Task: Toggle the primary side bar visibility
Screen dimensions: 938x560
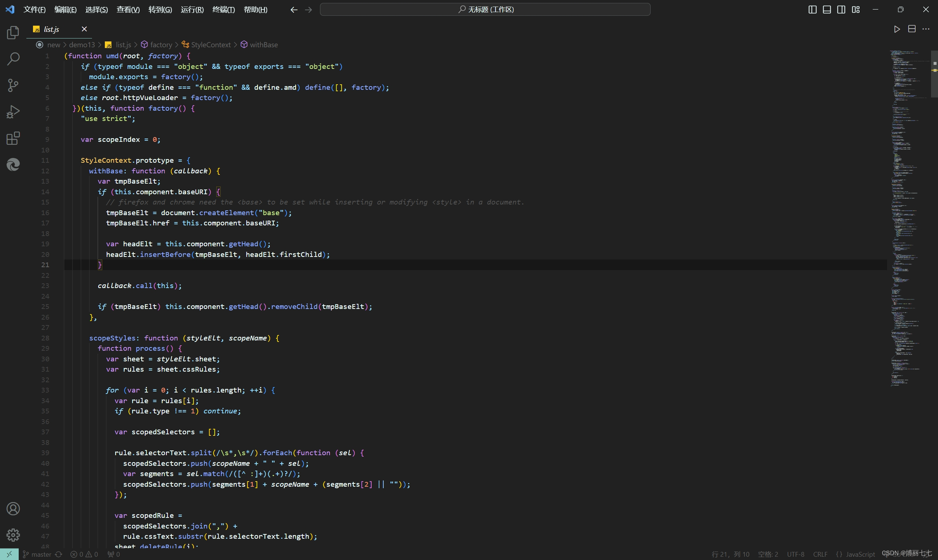Action: coord(812,10)
